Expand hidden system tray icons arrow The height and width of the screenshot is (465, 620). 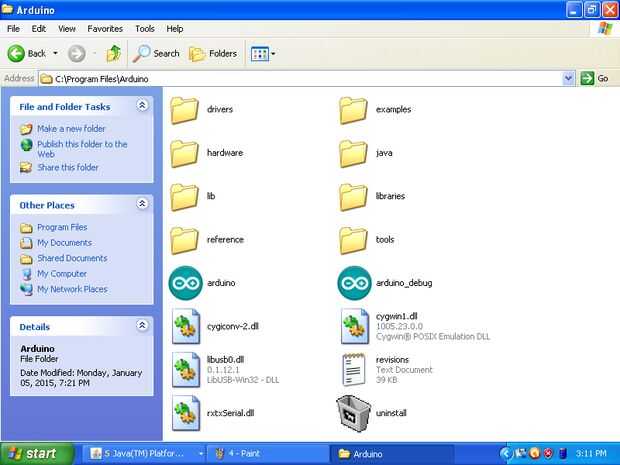505,453
